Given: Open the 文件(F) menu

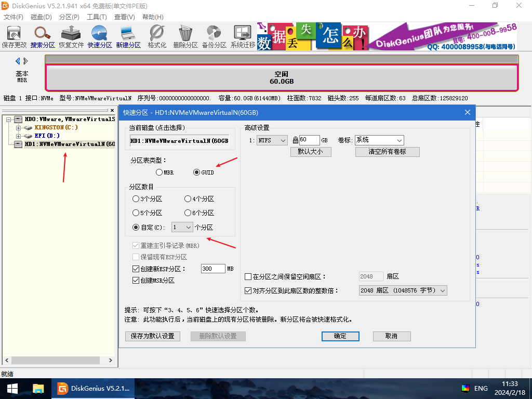Looking at the screenshot, I should pyautogui.click(x=13, y=17).
